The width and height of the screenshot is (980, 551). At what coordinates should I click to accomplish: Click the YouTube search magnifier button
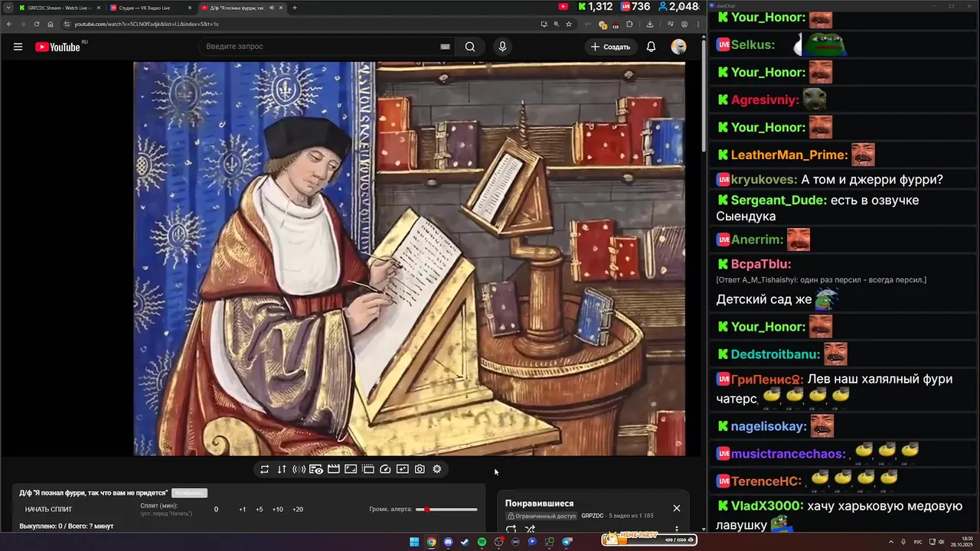470,47
